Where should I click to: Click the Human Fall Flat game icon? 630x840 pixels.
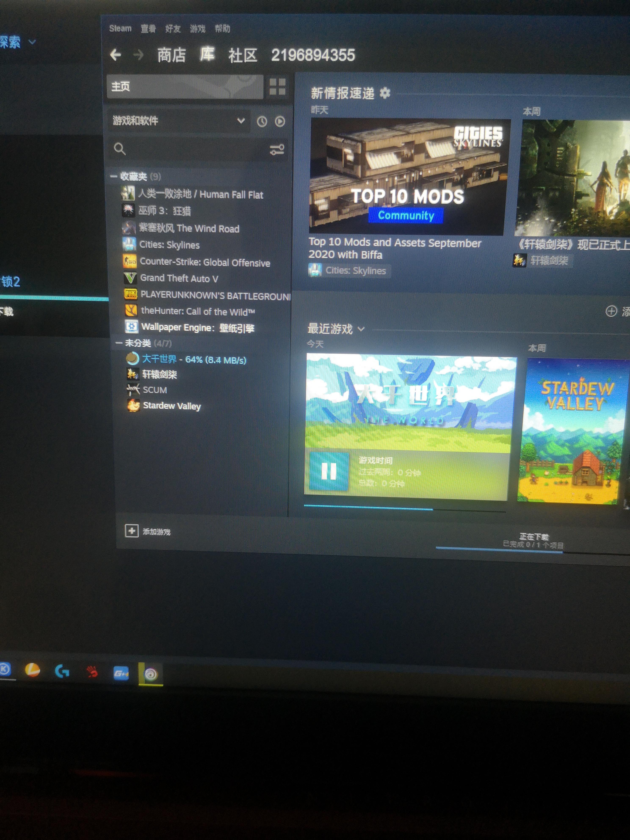point(128,193)
